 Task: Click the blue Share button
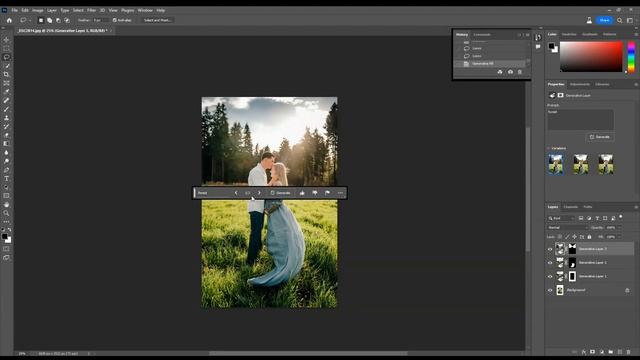604,20
